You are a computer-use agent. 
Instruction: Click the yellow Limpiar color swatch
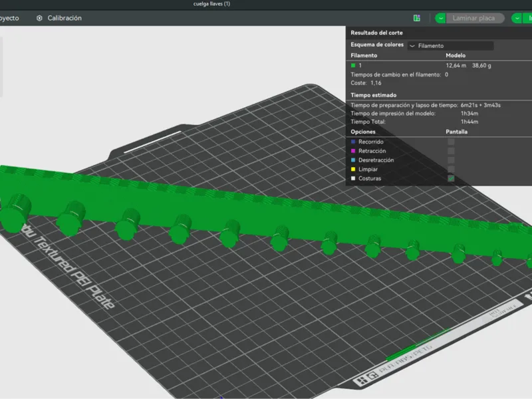point(353,169)
